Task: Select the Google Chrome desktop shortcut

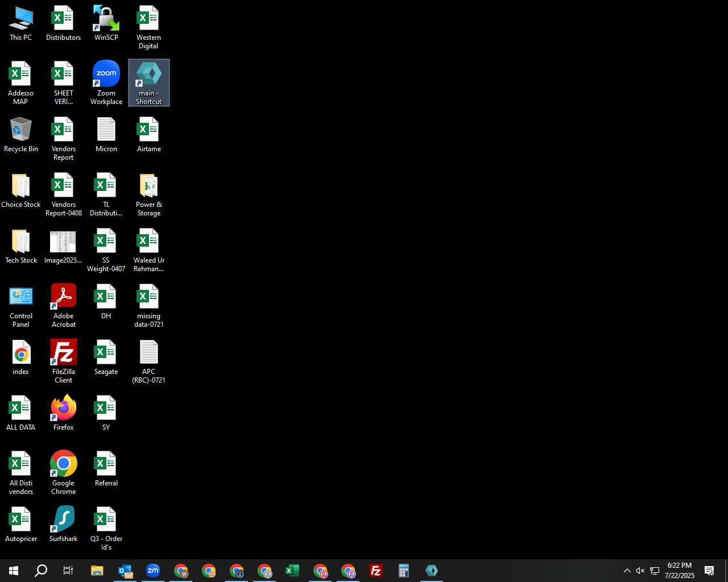Action: pos(63,473)
